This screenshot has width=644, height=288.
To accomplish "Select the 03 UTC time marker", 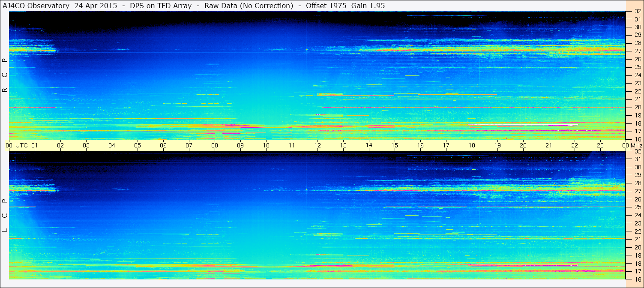I will tap(86, 145).
